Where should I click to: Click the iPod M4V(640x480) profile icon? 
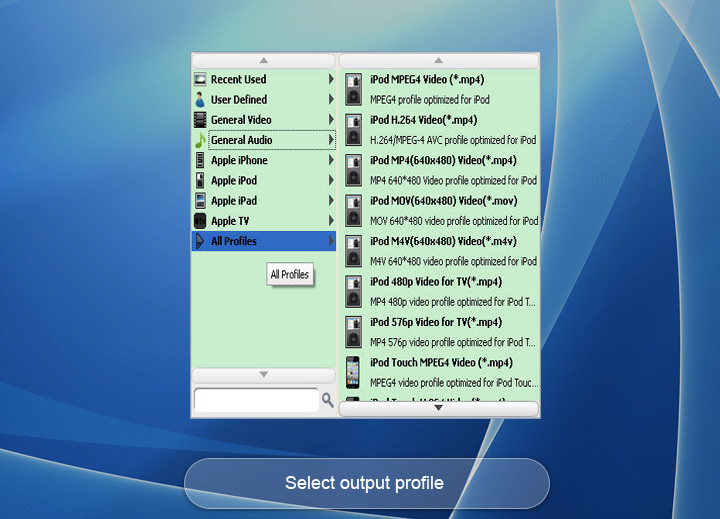pyautogui.click(x=354, y=251)
